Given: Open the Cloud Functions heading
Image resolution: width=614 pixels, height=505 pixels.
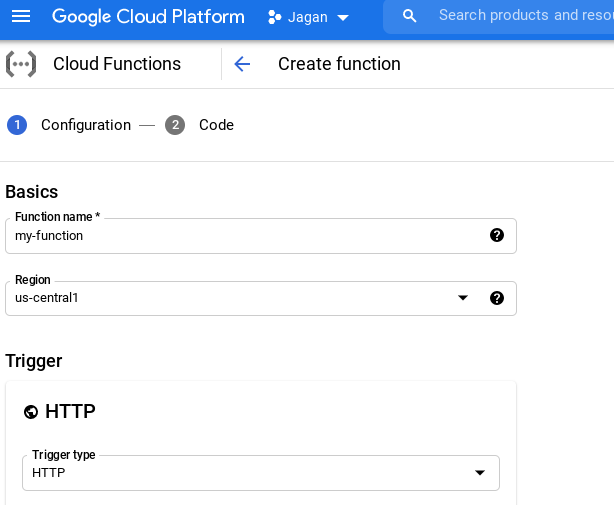Looking at the screenshot, I should point(117,64).
